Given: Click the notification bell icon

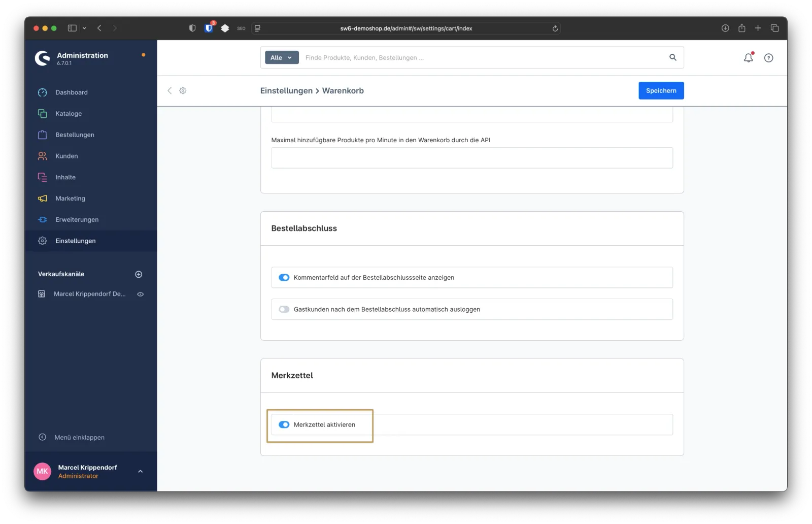Looking at the screenshot, I should (x=748, y=58).
